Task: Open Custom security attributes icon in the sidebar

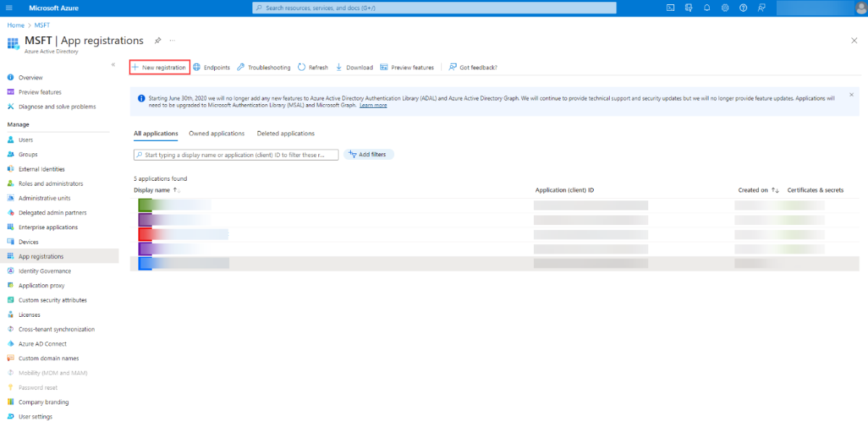Action: point(11,300)
